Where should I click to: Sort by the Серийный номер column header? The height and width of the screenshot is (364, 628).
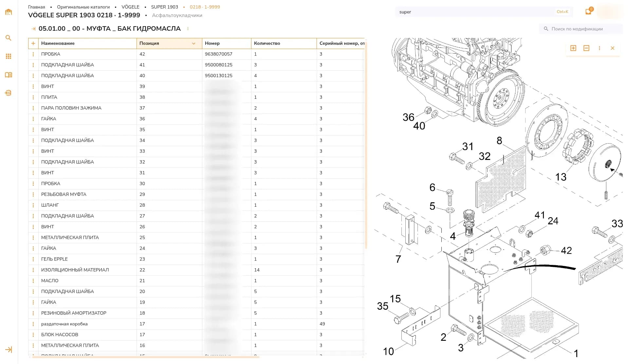tap(341, 43)
